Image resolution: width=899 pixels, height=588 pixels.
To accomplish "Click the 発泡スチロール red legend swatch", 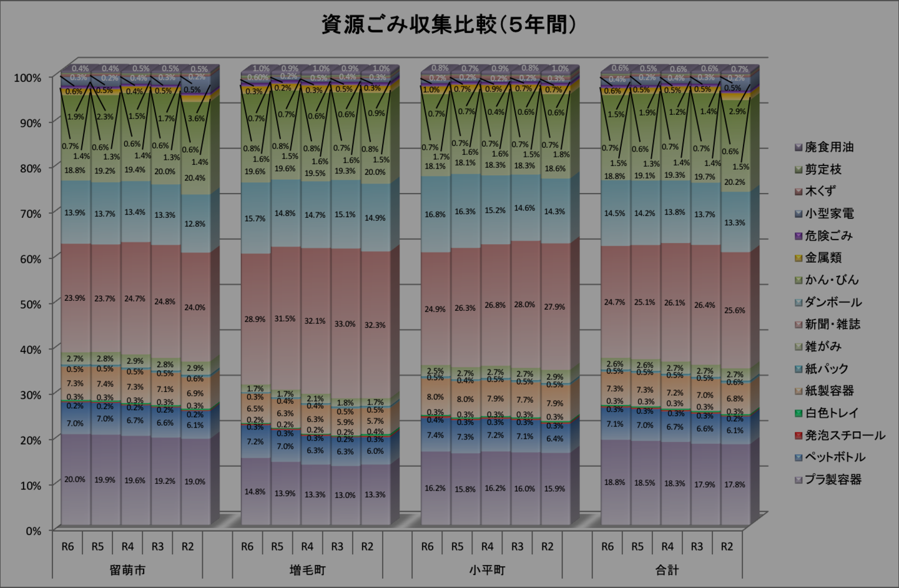I will pyautogui.click(x=798, y=436).
